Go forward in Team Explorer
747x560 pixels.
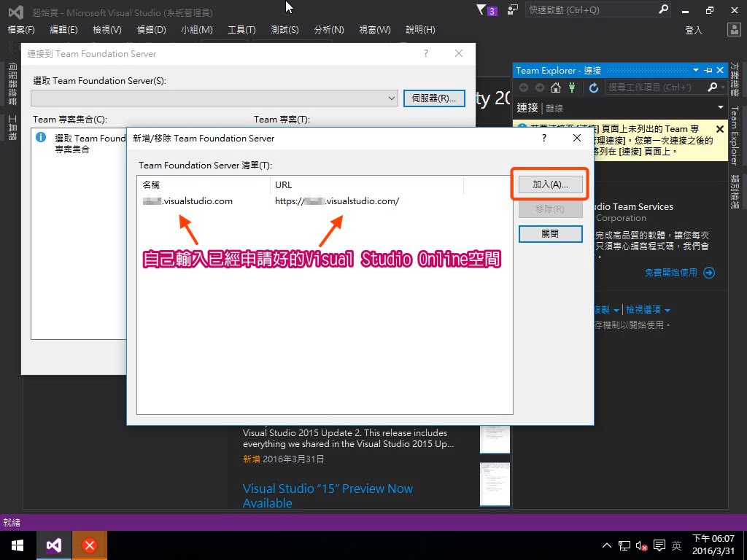tap(540, 87)
